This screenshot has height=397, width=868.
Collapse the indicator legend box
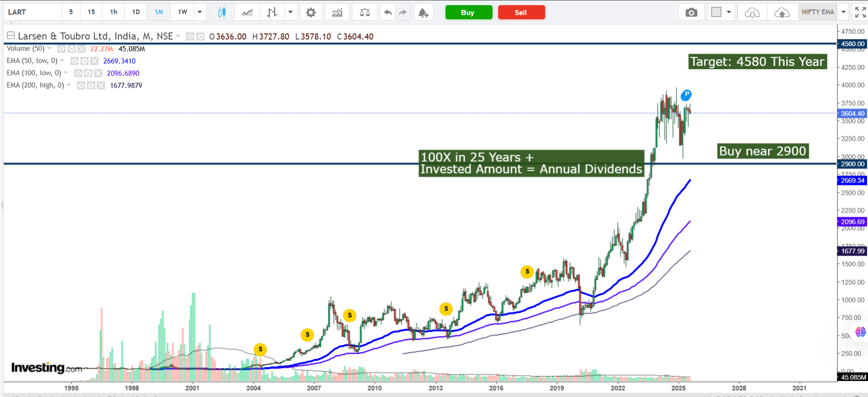click(11, 36)
